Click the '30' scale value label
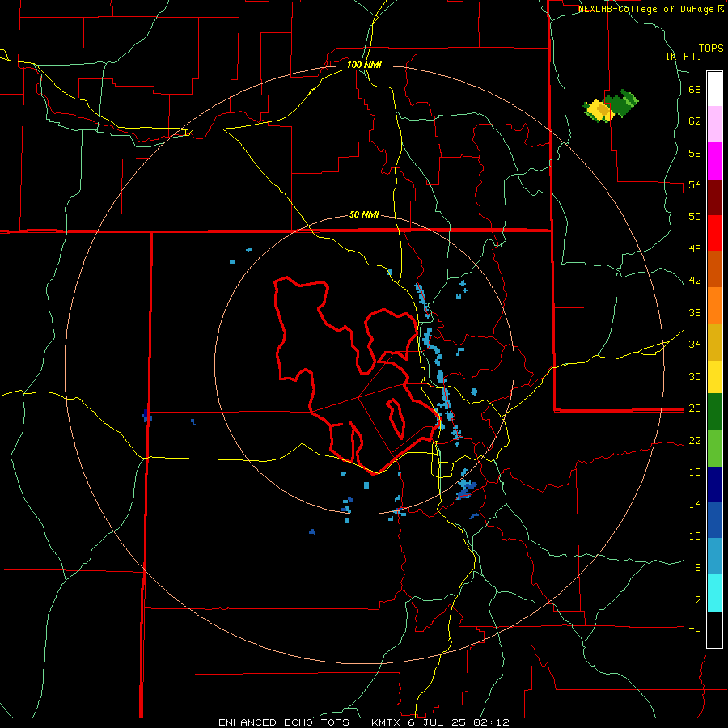728x728 pixels. point(695,376)
